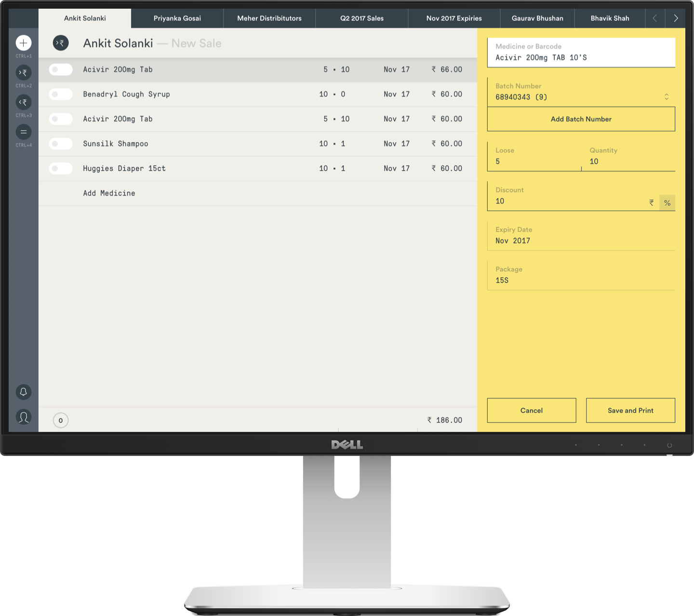Click the equals icon labeled CTRL+4
694x616 pixels.
(x=24, y=132)
